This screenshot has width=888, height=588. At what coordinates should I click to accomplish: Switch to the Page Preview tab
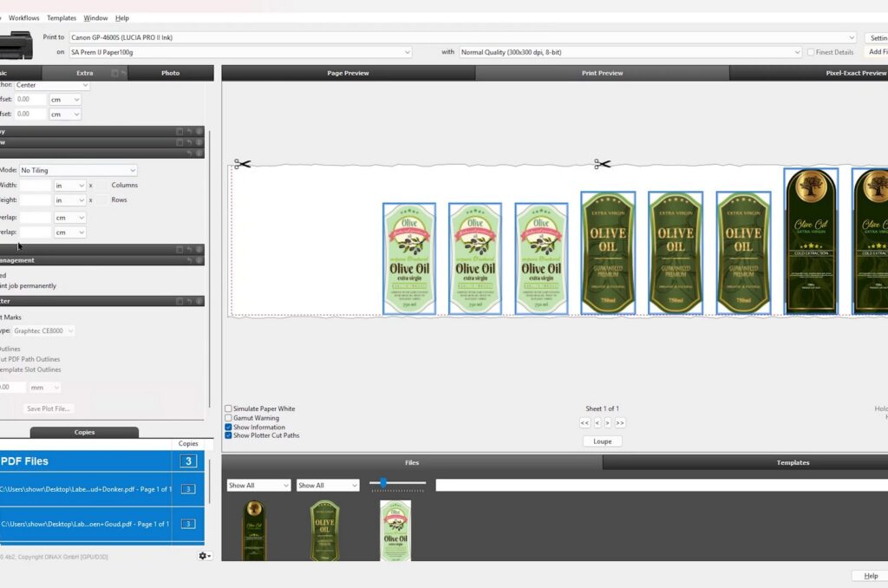(348, 73)
